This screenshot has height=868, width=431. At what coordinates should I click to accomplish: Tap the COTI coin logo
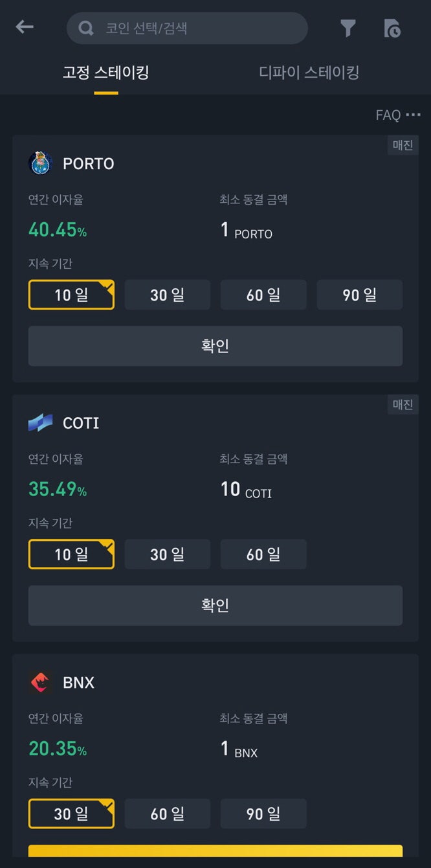[x=41, y=423]
